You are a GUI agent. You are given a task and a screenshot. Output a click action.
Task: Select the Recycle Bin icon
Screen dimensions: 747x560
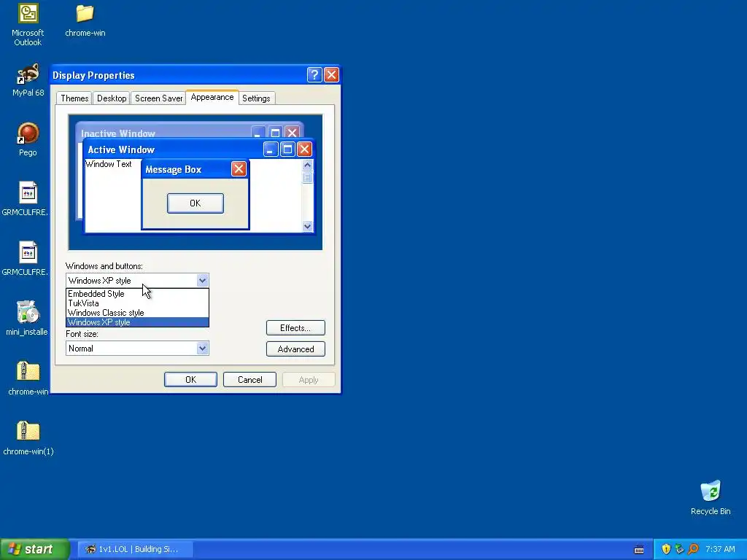pyautogui.click(x=711, y=498)
